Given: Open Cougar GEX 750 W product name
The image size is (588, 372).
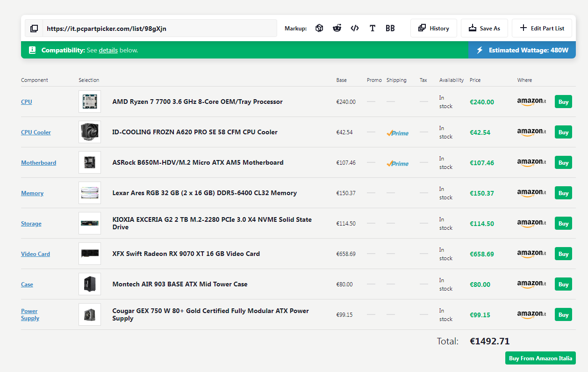Looking at the screenshot, I should pyautogui.click(x=210, y=314).
